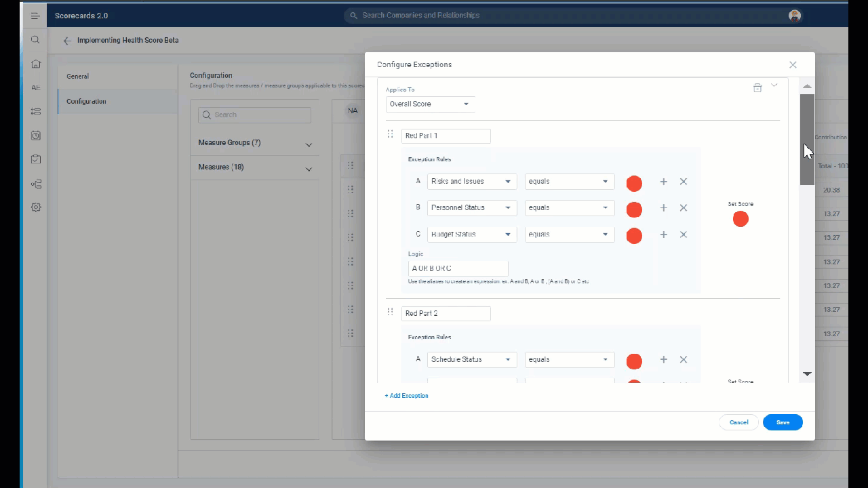Edit the Red Part 1 name field
The height and width of the screenshot is (488, 868).
click(x=446, y=136)
